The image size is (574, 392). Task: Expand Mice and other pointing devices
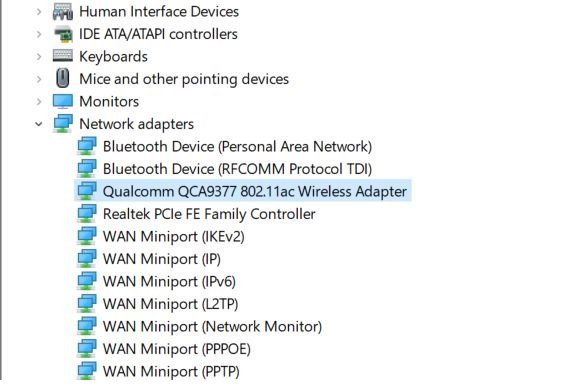39,79
